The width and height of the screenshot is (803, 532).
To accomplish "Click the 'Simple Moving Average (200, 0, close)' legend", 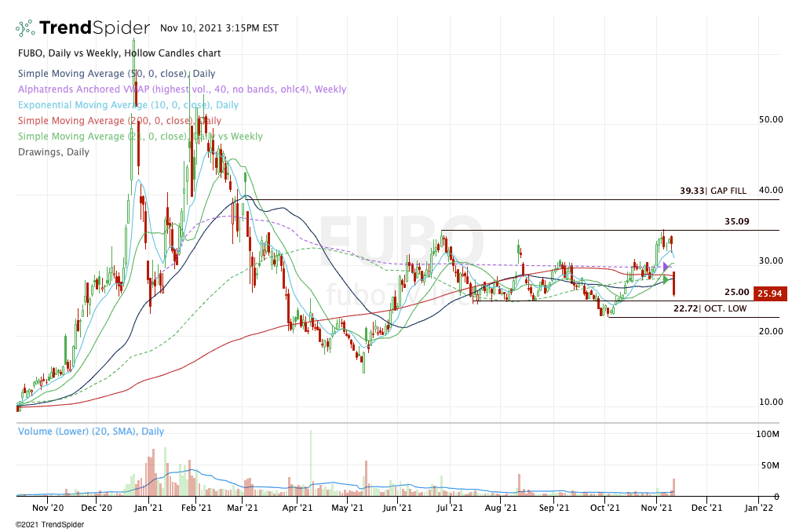I will coord(120,121).
